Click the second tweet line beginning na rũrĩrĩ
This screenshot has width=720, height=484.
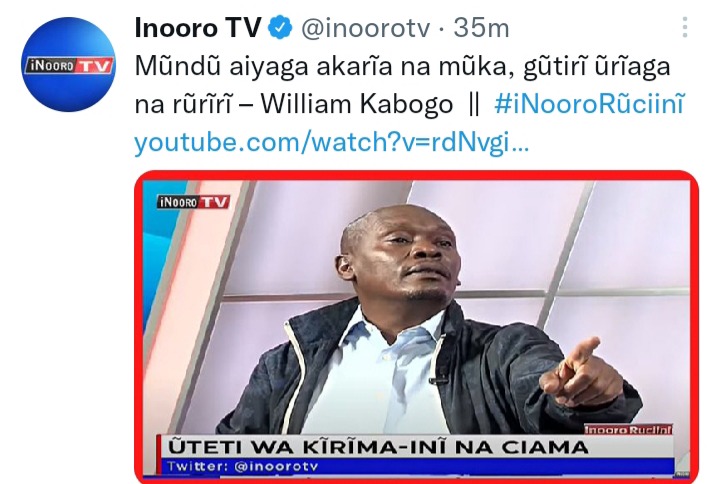click(410, 104)
